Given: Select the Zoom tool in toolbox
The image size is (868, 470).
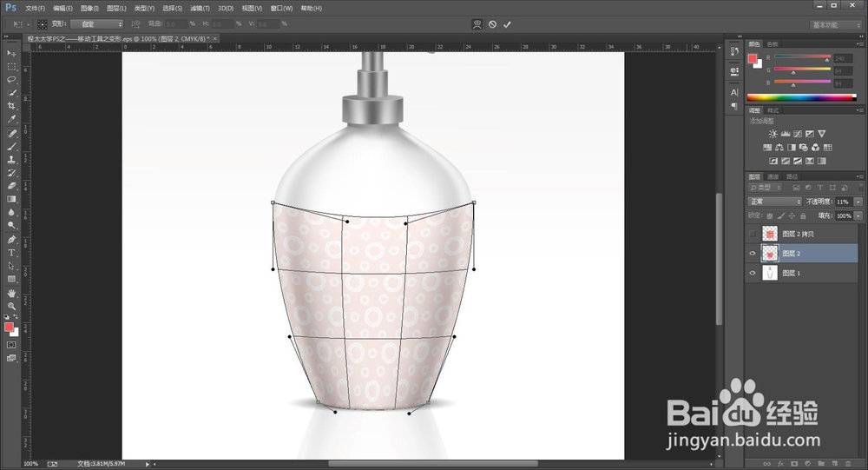Looking at the screenshot, I should pos(11,307).
